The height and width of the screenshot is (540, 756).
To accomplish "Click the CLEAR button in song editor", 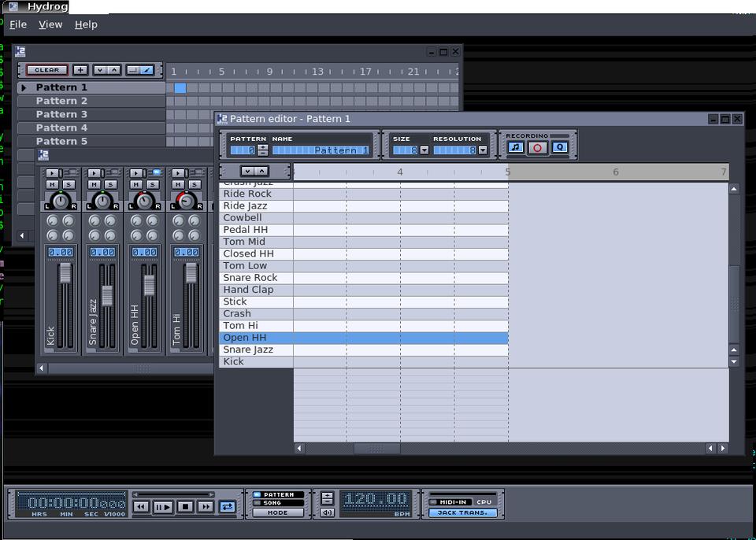I will pyautogui.click(x=46, y=70).
